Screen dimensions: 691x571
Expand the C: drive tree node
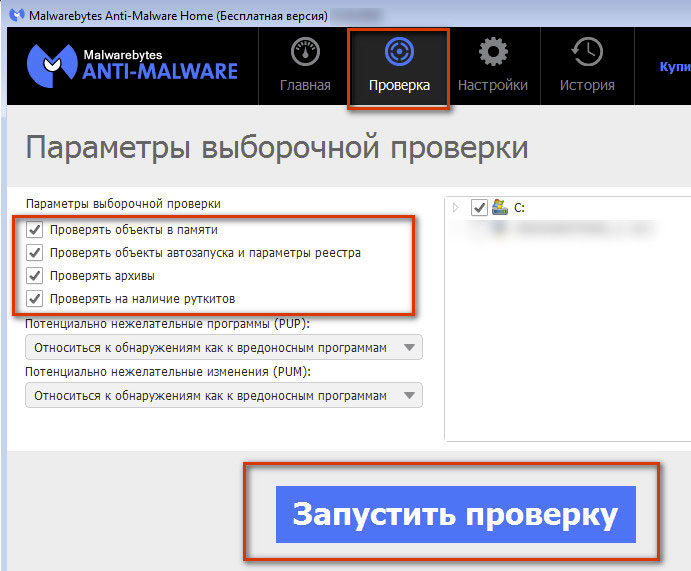457,208
